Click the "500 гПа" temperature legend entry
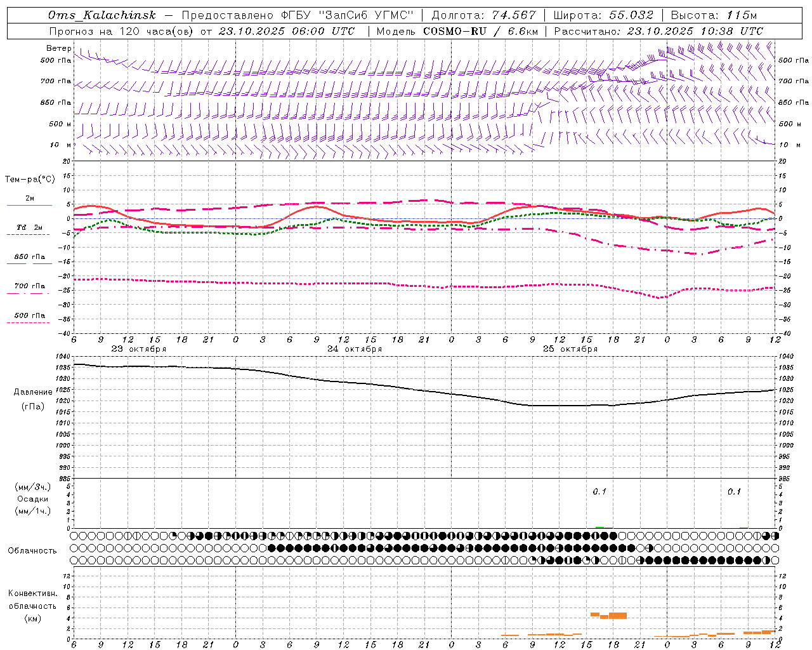812x650 pixels. (29, 315)
